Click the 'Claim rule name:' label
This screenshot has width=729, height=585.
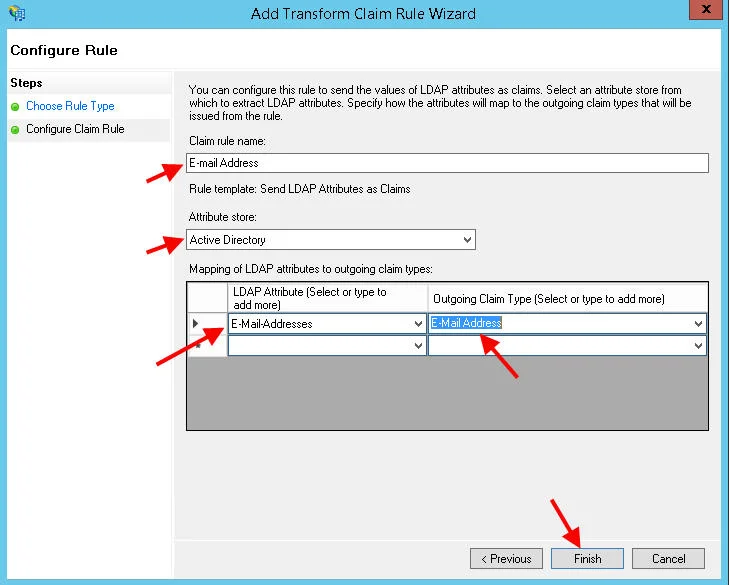(x=227, y=141)
